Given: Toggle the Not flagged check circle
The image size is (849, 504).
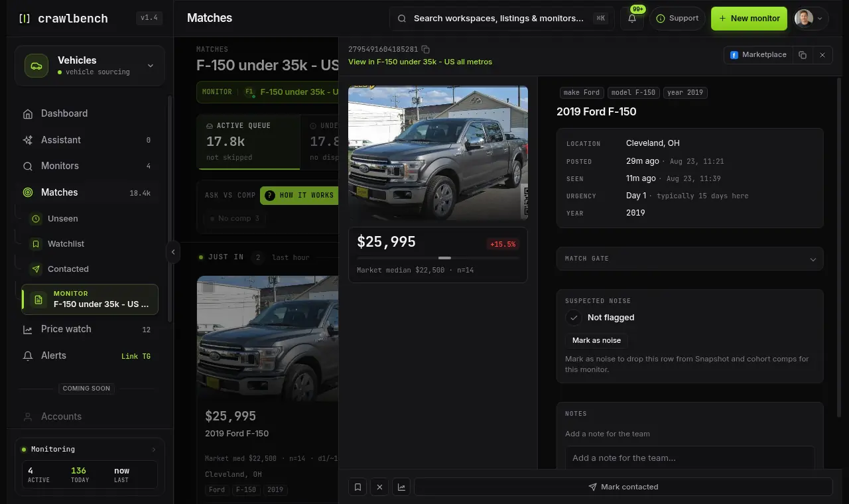Looking at the screenshot, I should (574, 318).
